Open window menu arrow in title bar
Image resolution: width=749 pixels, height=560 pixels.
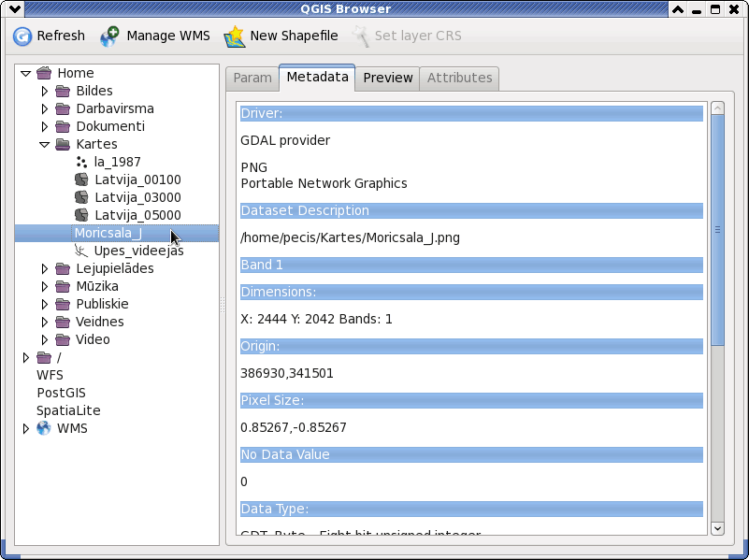point(15,8)
